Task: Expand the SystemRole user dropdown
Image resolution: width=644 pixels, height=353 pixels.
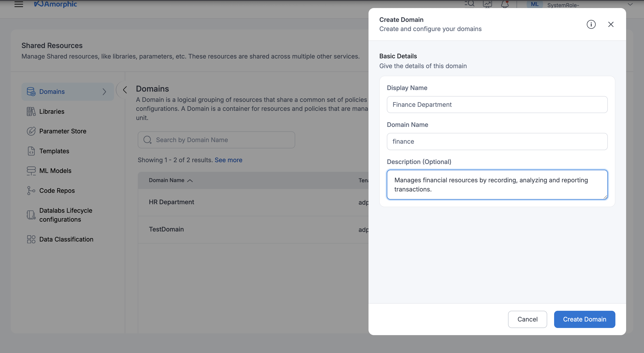Action: [x=630, y=4]
